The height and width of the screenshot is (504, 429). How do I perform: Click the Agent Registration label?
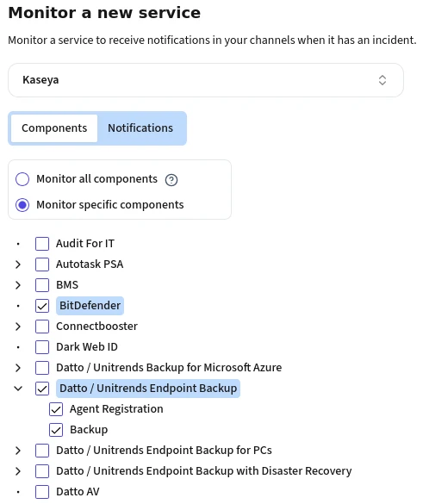[116, 409]
